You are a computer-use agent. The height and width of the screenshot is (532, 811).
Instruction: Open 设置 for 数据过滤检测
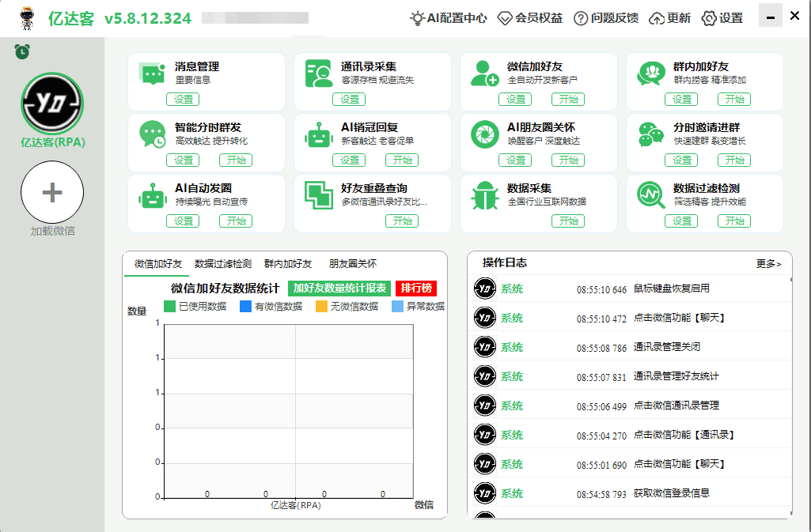tap(681, 221)
